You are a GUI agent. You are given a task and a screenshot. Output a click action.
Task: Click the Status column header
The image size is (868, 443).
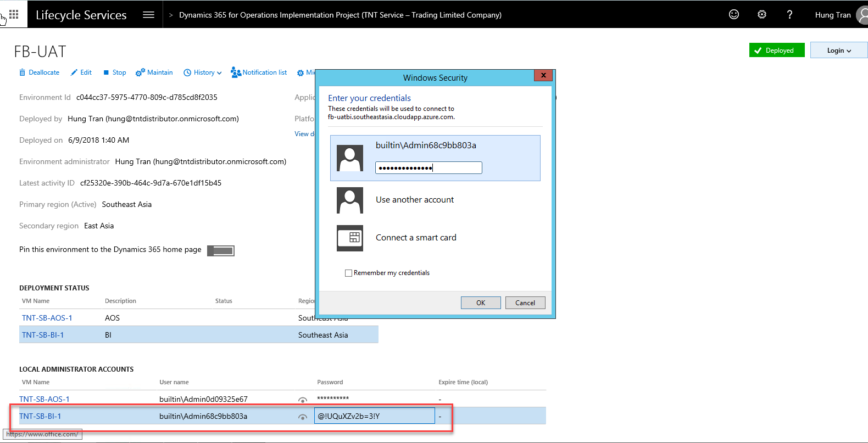(224, 301)
